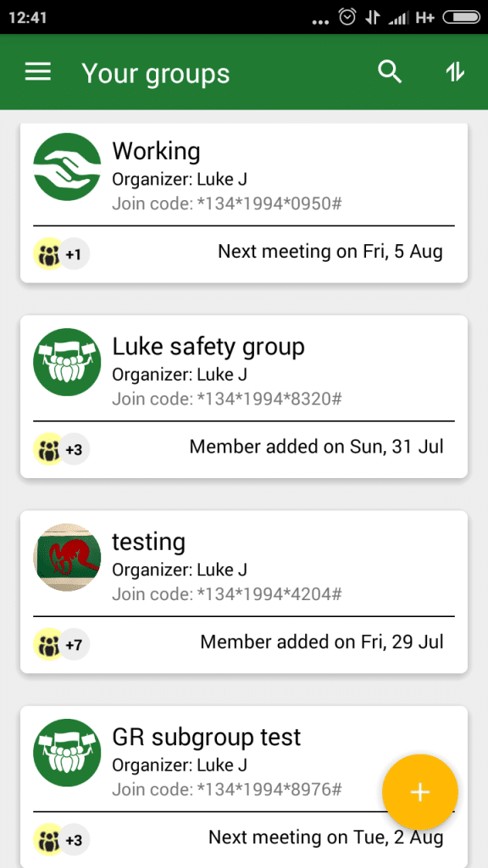Tap Next meeting on Fri, 5 Aug
The image size is (488, 868).
click(x=330, y=251)
